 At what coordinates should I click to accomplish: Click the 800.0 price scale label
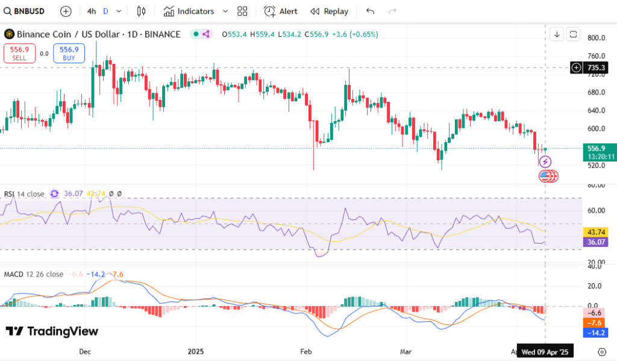[596, 38]
